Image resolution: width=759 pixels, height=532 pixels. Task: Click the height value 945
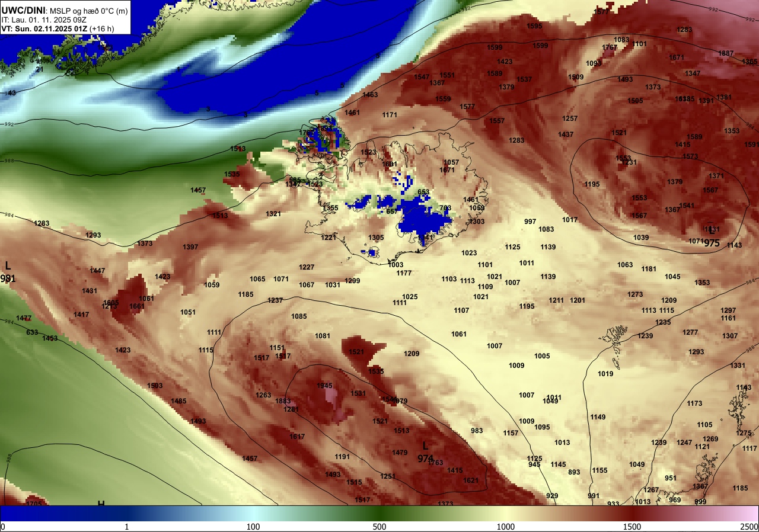pos(534,464)
